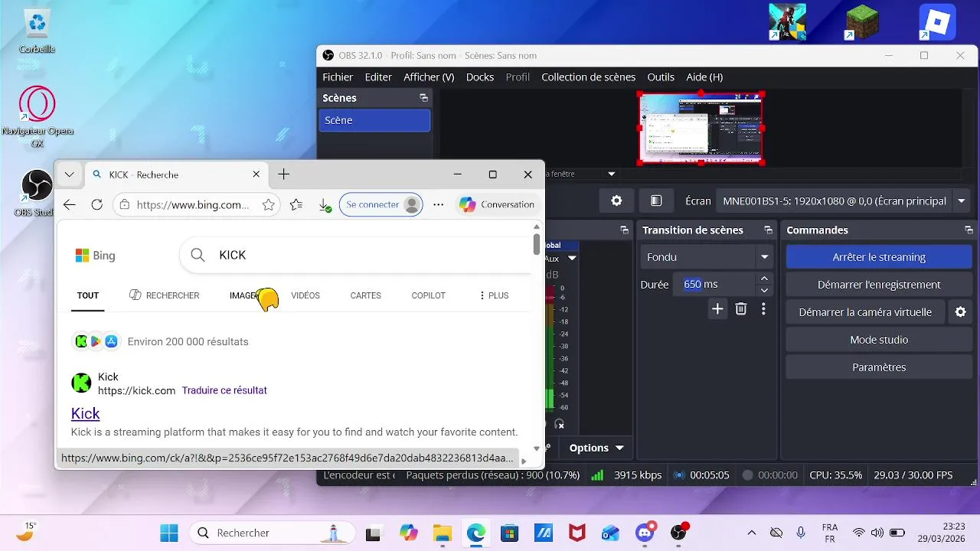Open Copilot Conversation button in Edge

[496, 204]
